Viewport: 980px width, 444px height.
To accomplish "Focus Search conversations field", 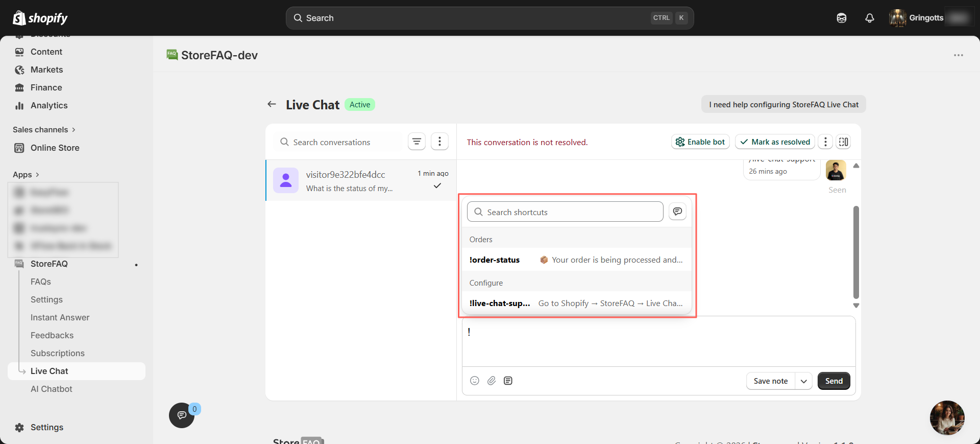I will click(339, 142).
